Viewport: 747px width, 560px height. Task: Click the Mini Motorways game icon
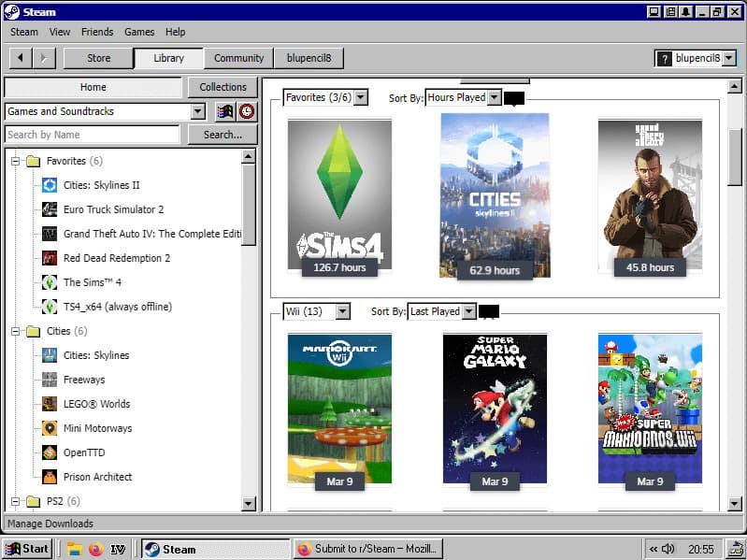pyautogui.click(x=49, y=427)
